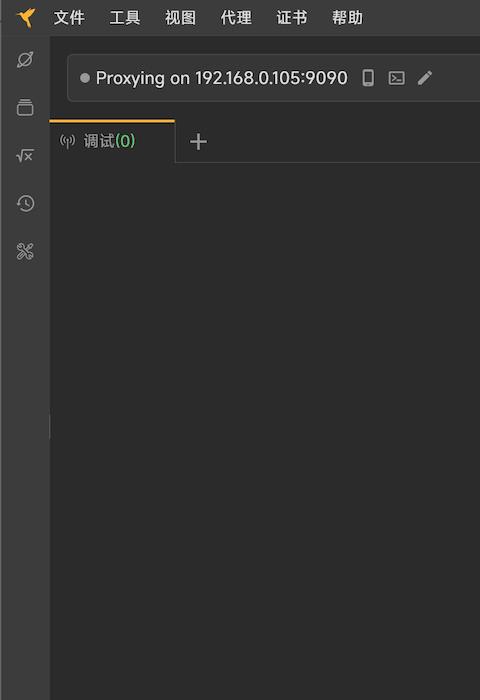Show the history clock icon panel
This screenshot has height=700, width=480.
click(25, 204)
